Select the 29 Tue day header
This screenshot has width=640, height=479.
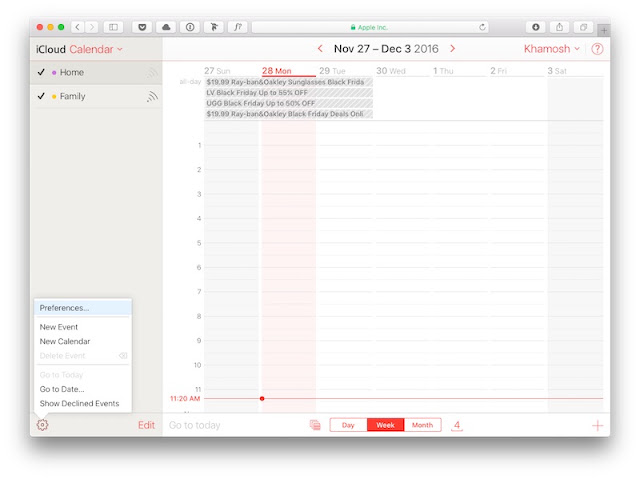(345, 71)
